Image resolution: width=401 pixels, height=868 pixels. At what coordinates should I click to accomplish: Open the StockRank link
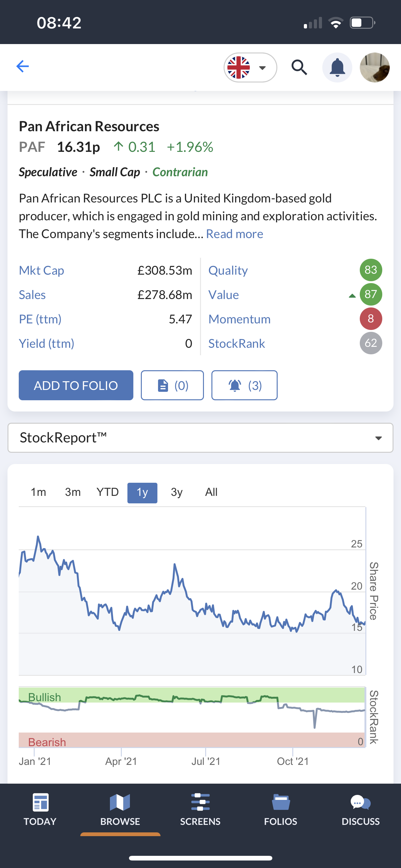coord(237,343)
